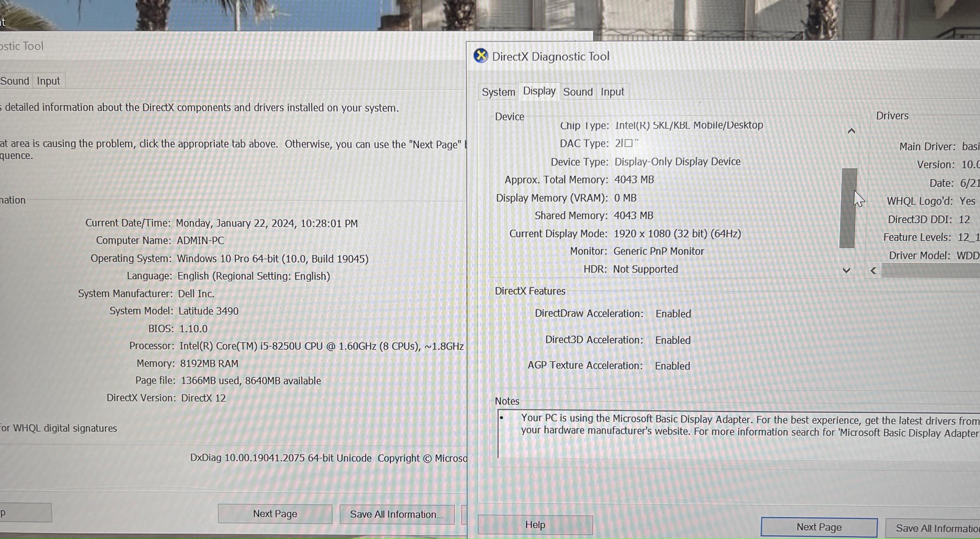The image size is (980, 539).
Task: Select WHQL Logo'd 'Yes' value
Action: pos(967,201)
